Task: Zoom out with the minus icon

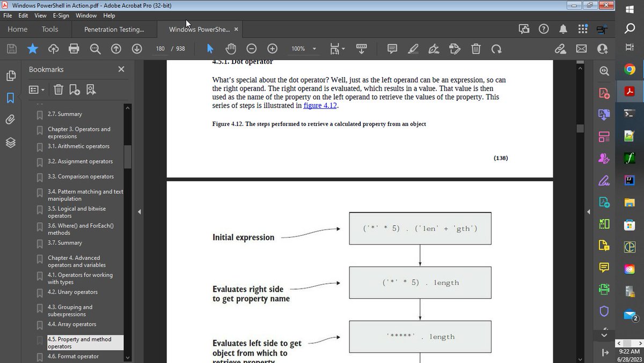Action: pos(251,49)
